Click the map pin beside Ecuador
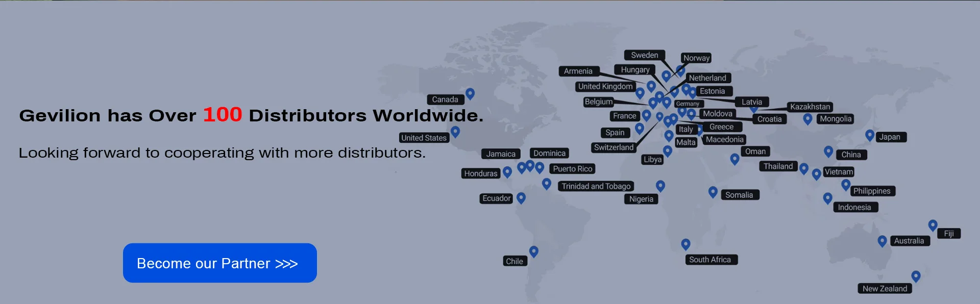The width and height of the screenshot is (980, 304). coord(521,198)
